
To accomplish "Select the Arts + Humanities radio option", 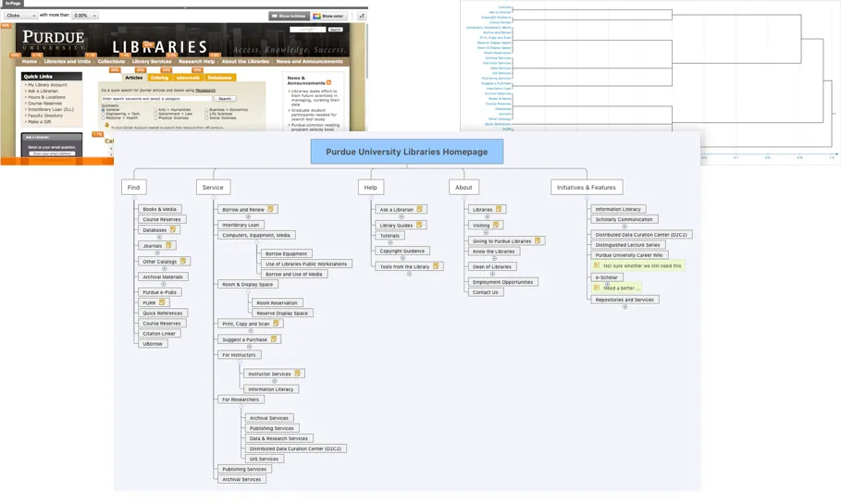I will 156,109.
